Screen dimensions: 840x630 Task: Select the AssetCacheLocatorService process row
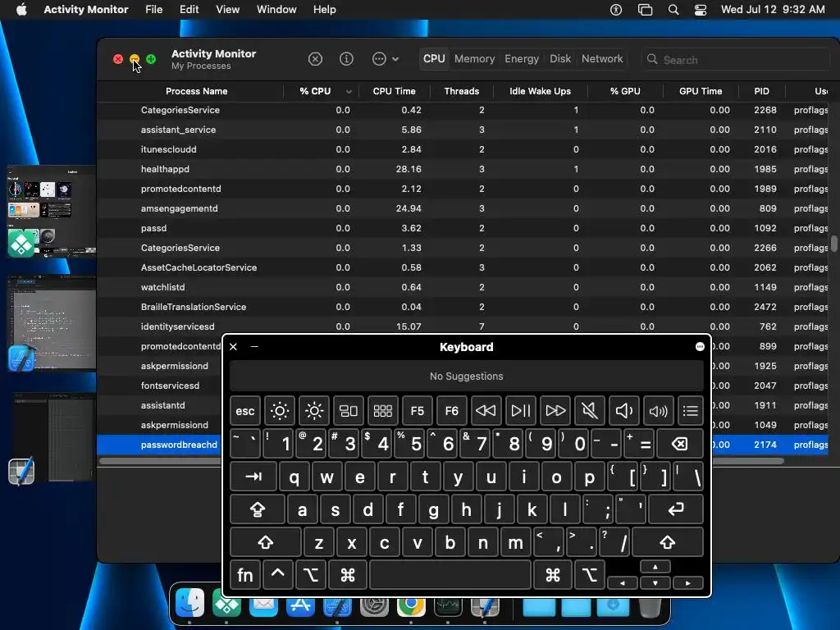pos(463,267)
